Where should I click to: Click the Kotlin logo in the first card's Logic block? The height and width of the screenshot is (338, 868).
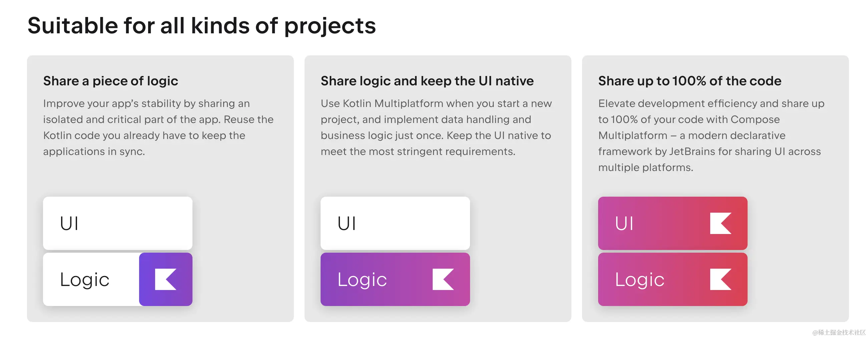click(x=165, y=279)
